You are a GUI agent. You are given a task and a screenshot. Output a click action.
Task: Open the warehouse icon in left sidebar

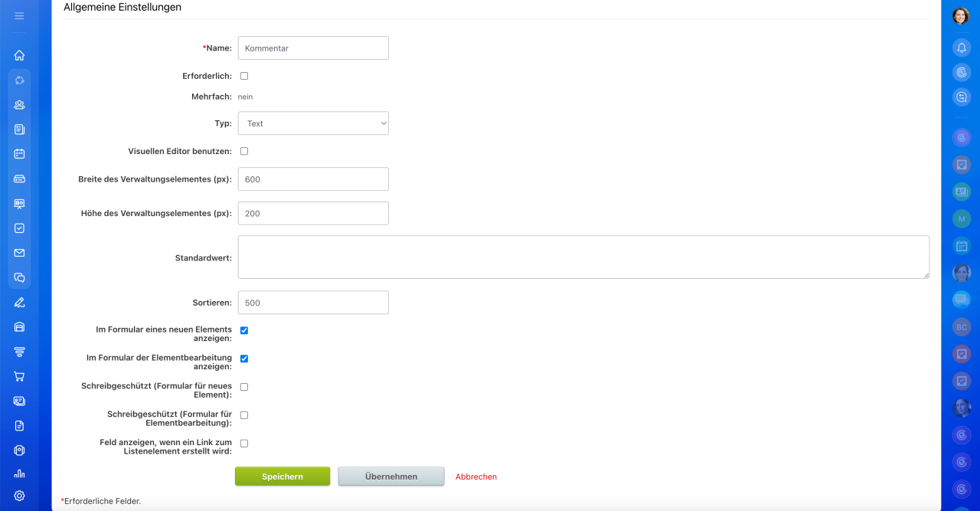click(19, 327)
